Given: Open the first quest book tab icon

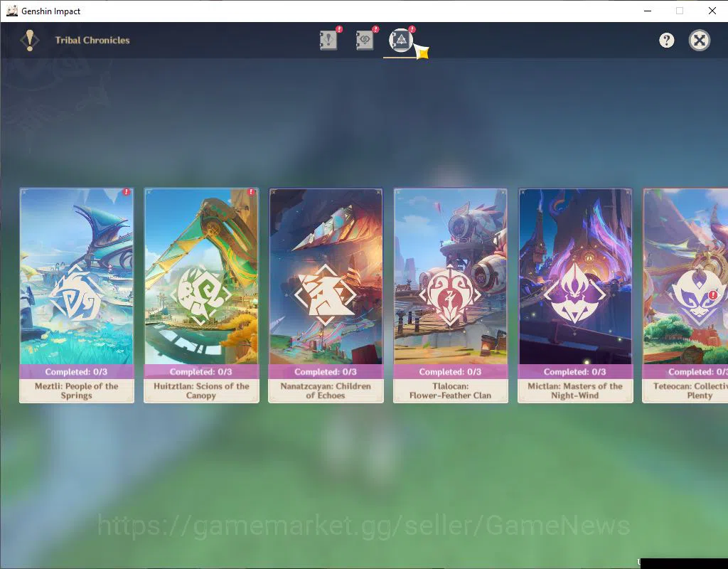Looking at the screenshot, I should coord(328,41).
